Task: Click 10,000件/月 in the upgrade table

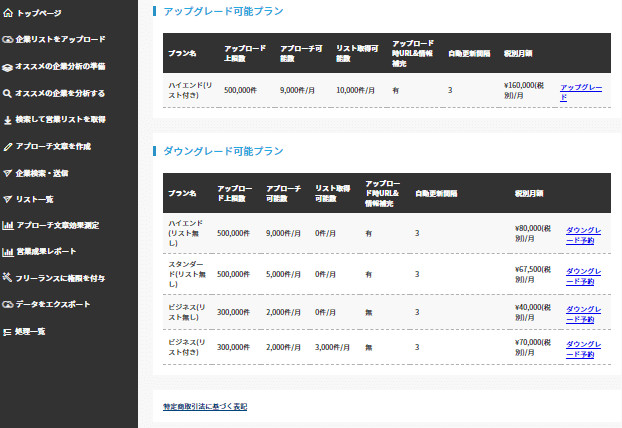Action: point(355,90)
